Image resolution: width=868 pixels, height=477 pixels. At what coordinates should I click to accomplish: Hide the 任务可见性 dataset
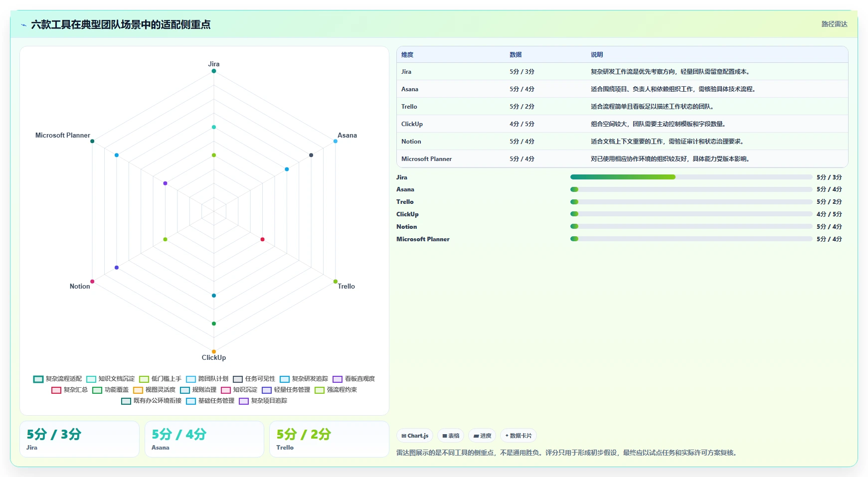(x=254, y=379)
